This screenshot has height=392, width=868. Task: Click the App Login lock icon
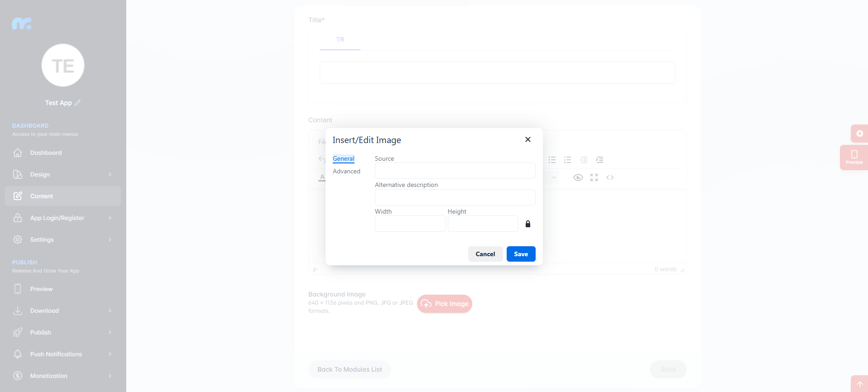pos(18,218)
